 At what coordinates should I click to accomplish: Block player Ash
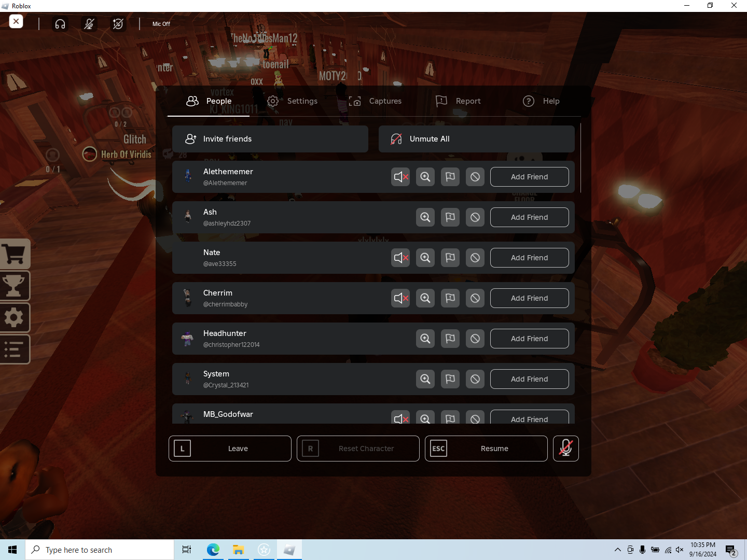click(475, 217)
